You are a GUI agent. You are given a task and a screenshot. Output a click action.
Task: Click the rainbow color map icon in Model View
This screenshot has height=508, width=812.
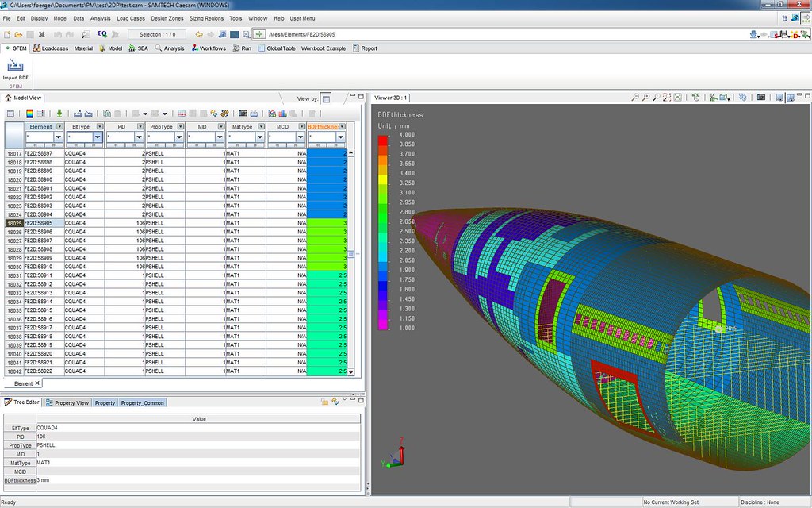[x=29, y=113]
